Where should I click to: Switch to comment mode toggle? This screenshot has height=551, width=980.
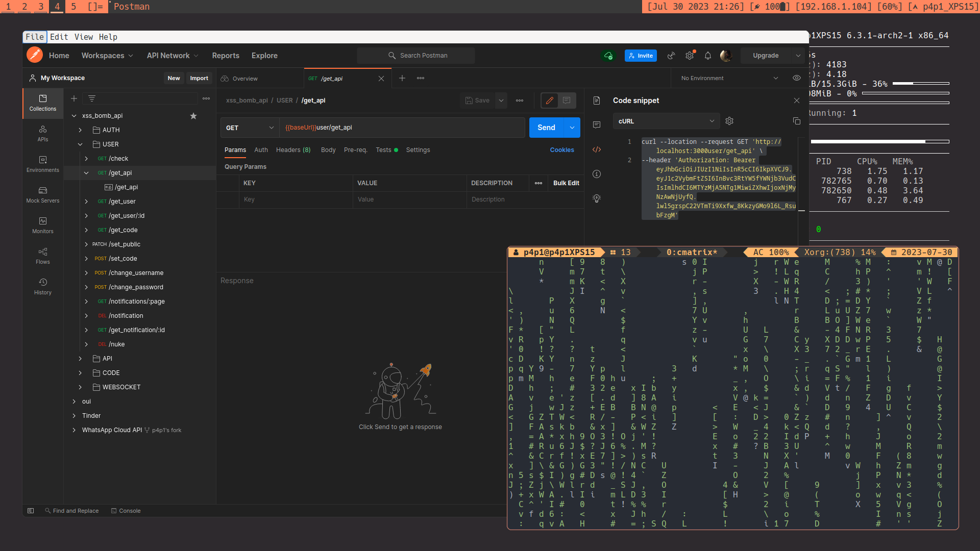tap(567, 101)
